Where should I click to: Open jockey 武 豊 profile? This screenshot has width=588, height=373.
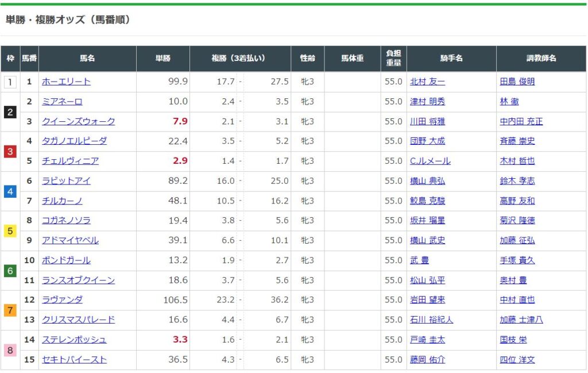419,260
